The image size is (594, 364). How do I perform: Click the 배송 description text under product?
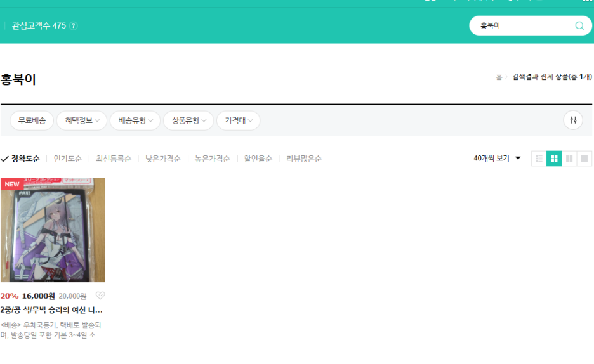tap(51, 330)
